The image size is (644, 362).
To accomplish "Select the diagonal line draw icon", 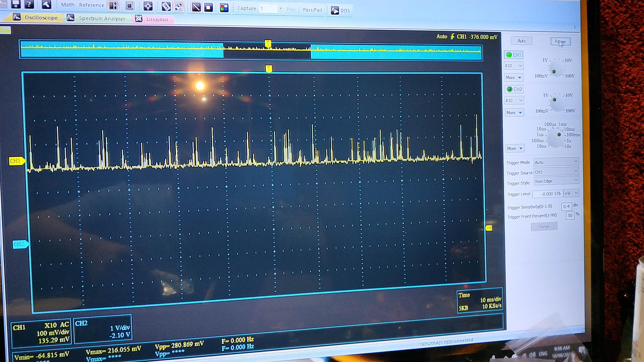I will 196,7.
